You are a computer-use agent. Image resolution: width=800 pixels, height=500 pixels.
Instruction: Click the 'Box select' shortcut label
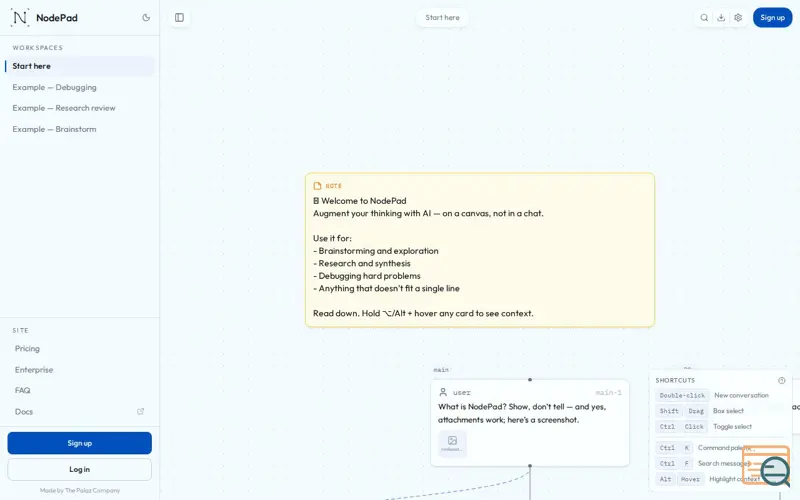coord(728,411)
